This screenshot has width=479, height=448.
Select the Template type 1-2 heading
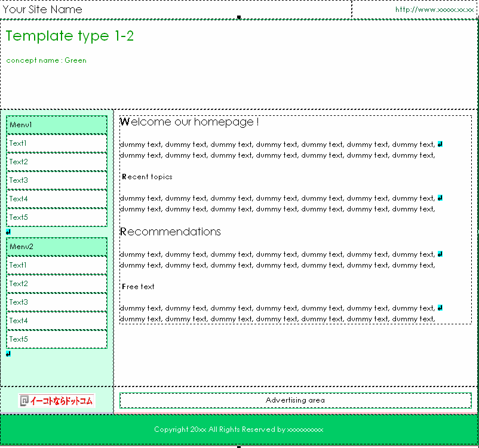70,36
